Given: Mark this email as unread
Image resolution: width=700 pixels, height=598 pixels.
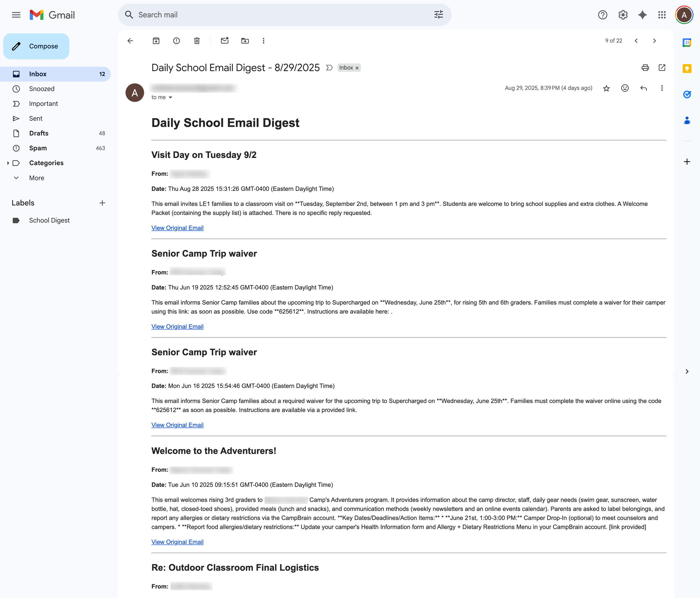Looking at the screenshot, I should 225,41.
